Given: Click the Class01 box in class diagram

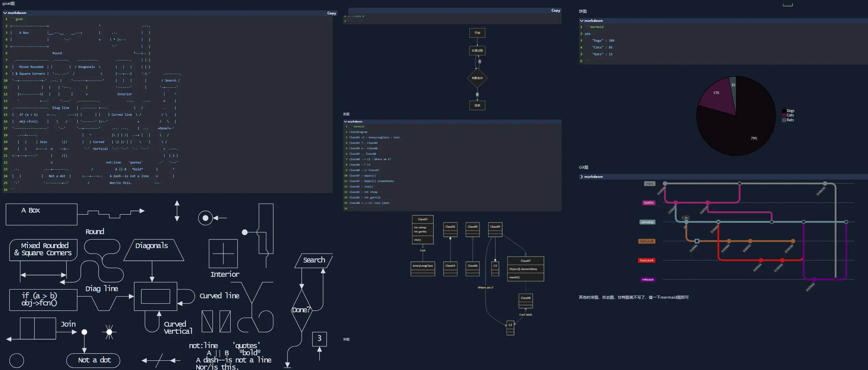Looking at the screenshot, I should point(423,229).
